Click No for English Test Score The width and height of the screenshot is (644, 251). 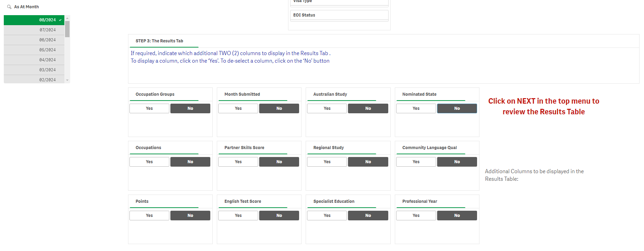(x=279, y=216)
